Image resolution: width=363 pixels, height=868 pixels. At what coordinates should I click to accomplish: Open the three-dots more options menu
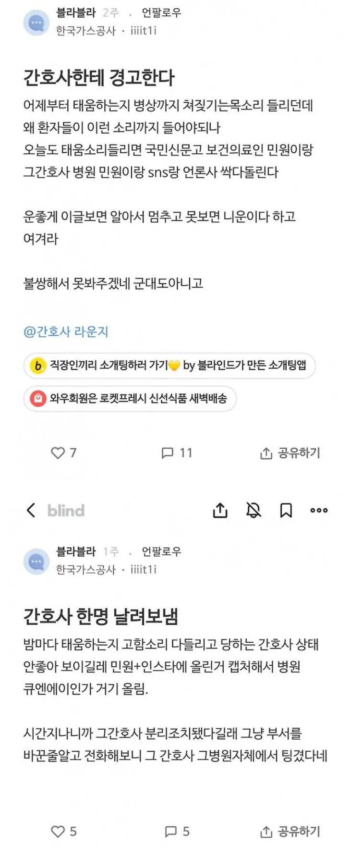click(319, 510)
